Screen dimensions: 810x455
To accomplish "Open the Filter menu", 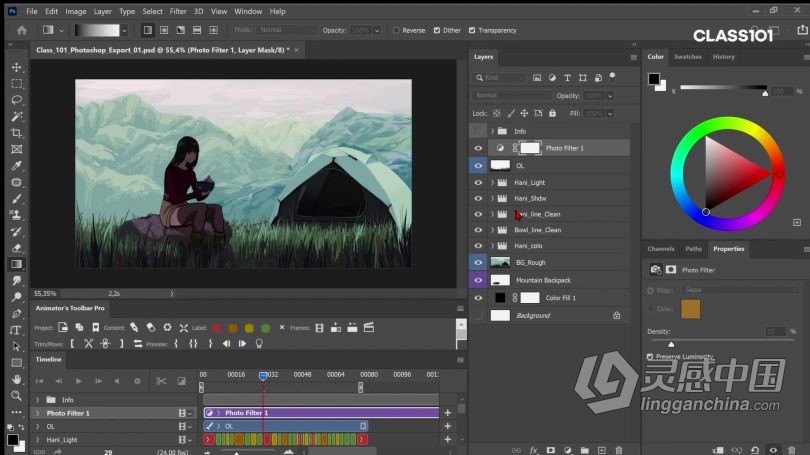I will click(x=178, y=11).
